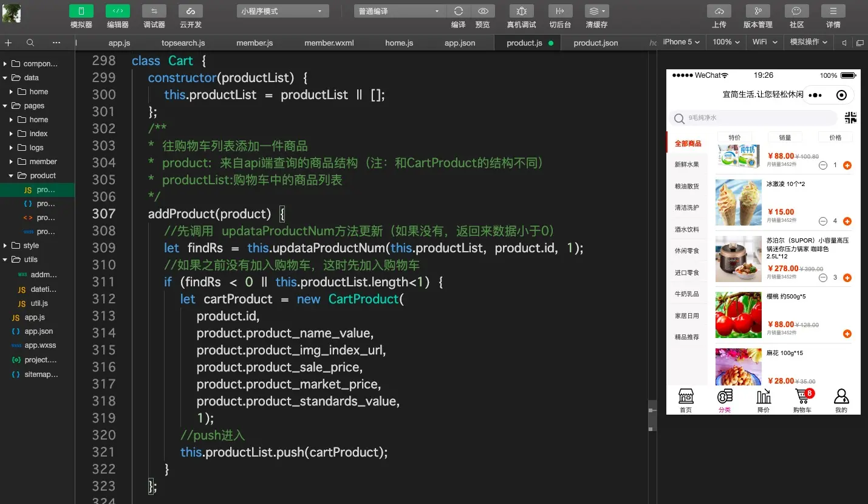Start real device debugging
This screenshot has width=868, height=504.
coord(522,11)
